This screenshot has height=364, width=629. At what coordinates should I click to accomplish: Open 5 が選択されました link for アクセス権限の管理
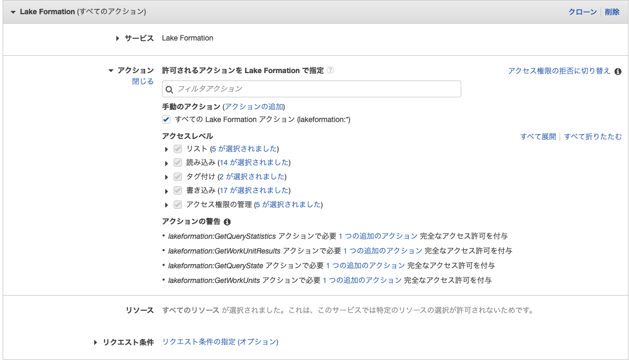288,205
